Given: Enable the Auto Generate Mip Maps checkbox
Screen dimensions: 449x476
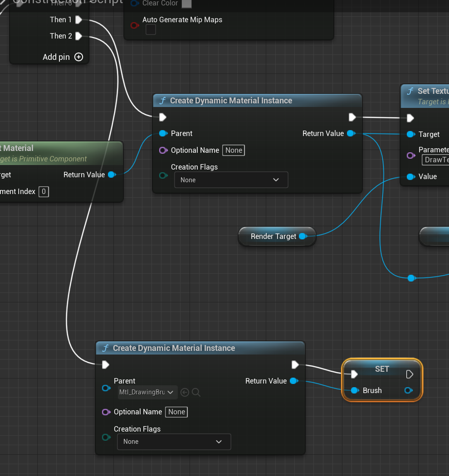Looking at the screenshot, I should 151,29.
